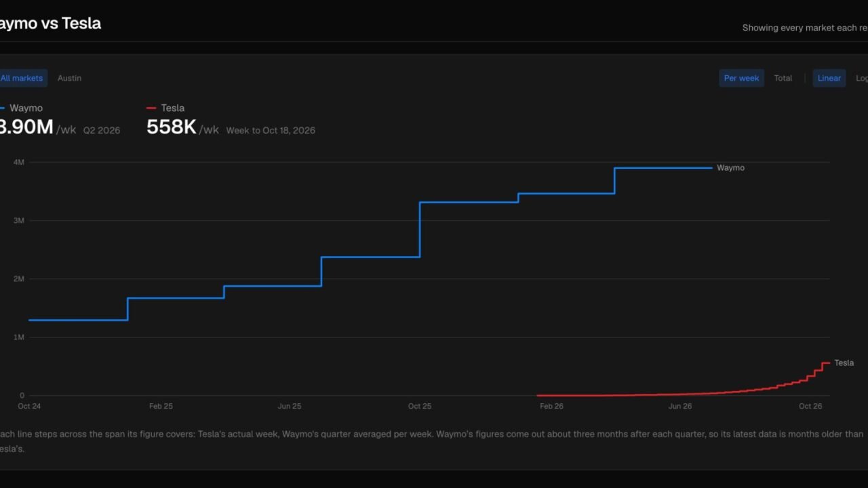Click the Feb 26 x-axis marker
Image resolution: width=868 pixels, height=488 pixels.
tap(551, 406)
